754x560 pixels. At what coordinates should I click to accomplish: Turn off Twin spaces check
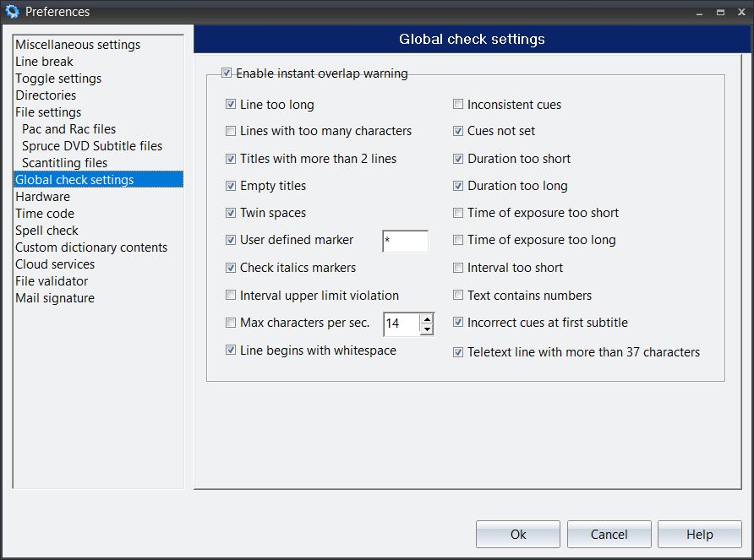(x=231, y=213)
